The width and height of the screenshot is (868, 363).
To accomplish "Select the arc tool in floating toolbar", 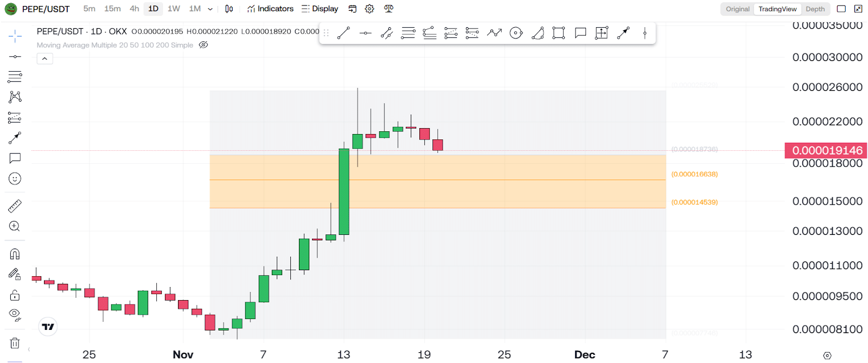I will (538, 33).
